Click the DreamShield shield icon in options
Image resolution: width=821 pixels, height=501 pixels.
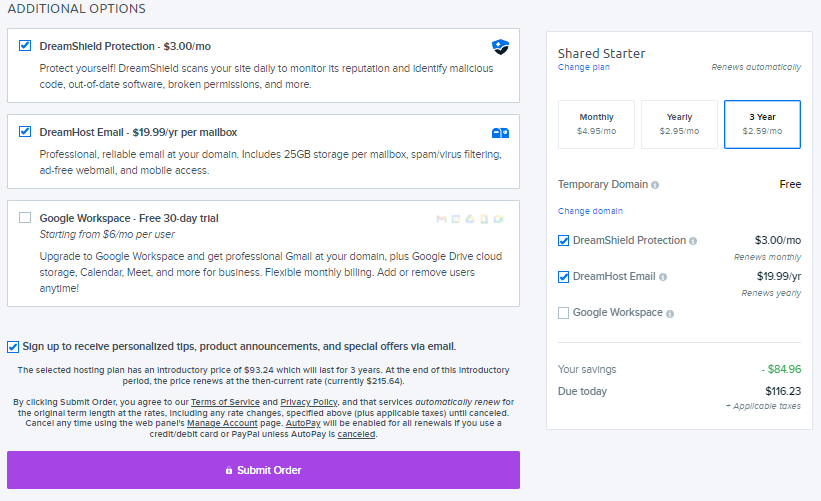coord(501,46)
